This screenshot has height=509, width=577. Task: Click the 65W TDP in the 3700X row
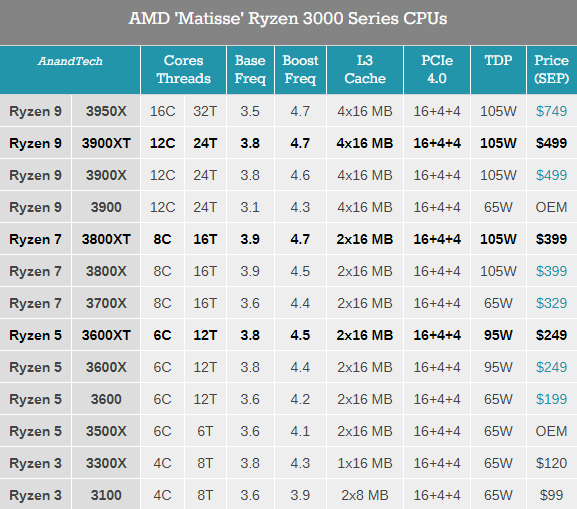tap(498, 303)
